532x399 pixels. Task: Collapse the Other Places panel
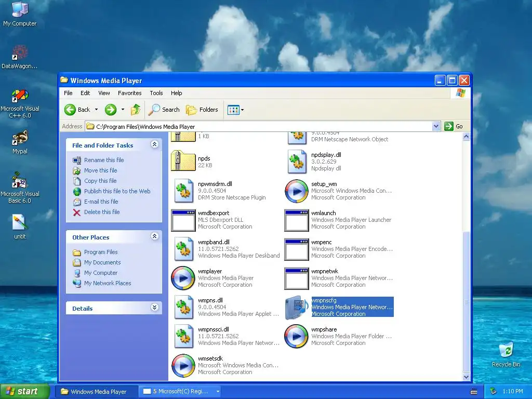tap(154, 236)
